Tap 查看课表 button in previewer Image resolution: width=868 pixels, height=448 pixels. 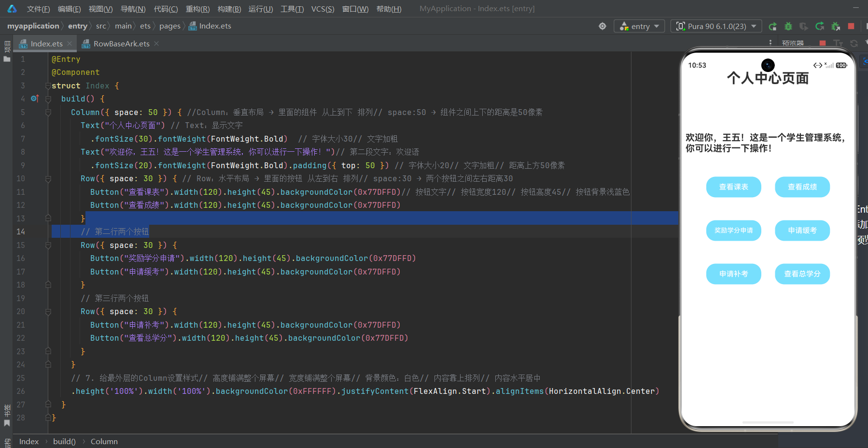(733, 187)
